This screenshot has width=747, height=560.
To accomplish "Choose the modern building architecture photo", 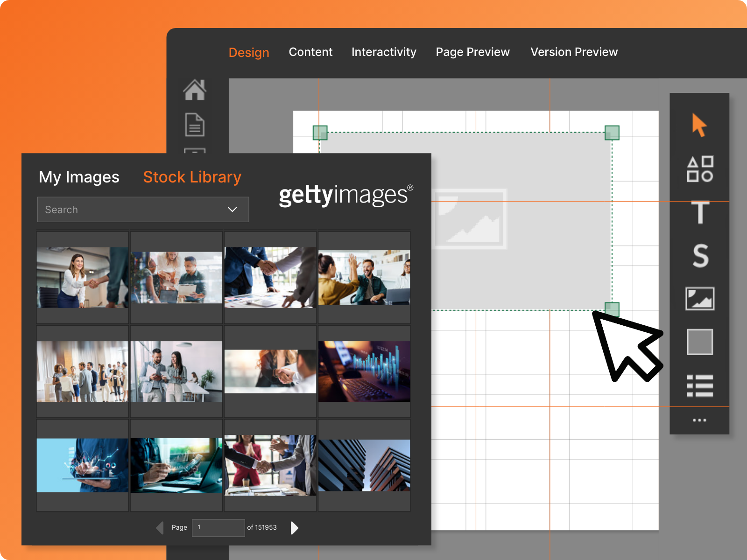I will coord(364,465).
